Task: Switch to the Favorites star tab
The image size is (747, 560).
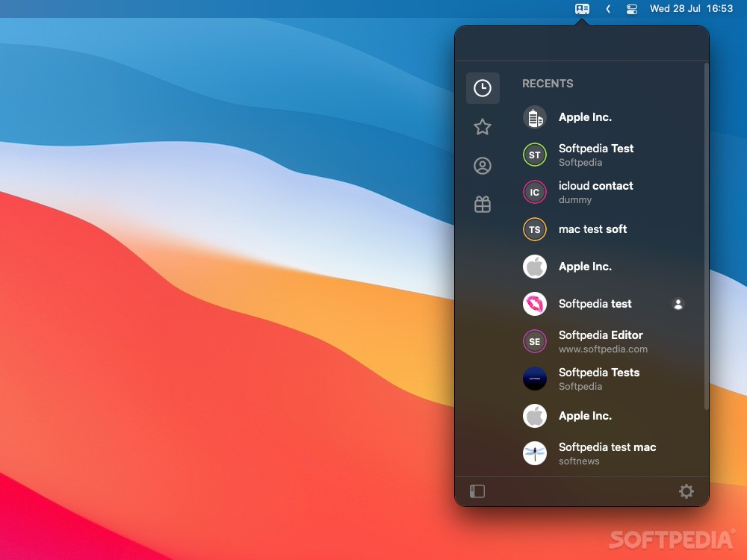Action: [483, 127]
